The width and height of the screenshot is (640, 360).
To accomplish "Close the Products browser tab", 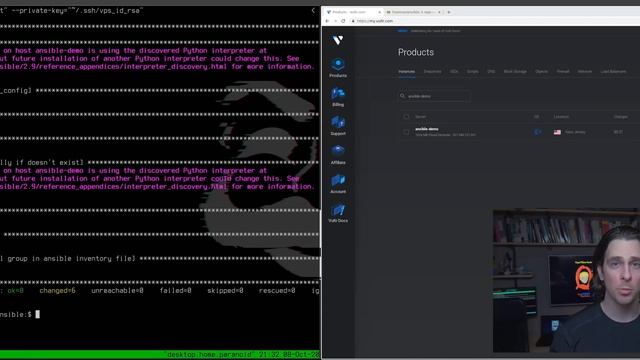I will point(379,12).
